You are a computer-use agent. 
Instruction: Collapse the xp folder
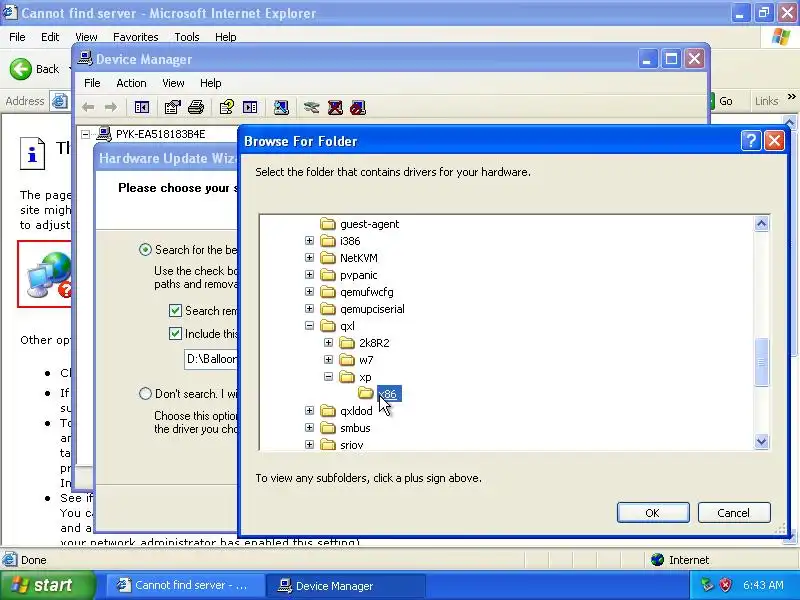328,377
